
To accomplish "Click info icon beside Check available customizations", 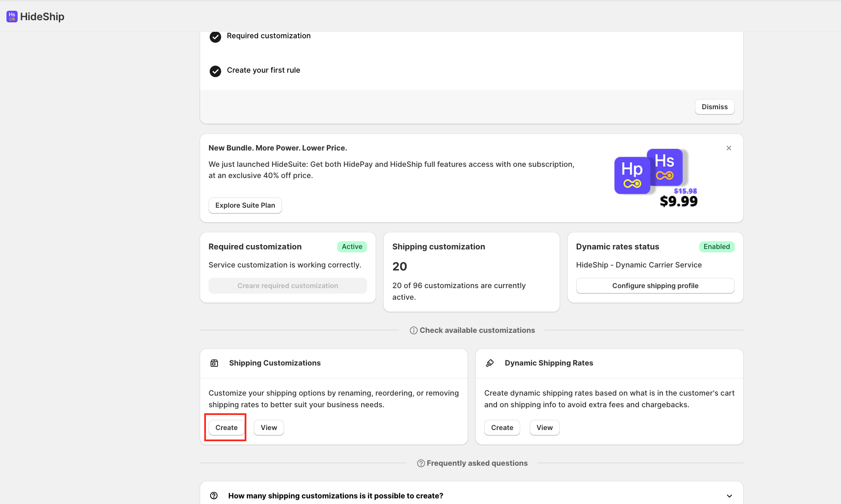I will [414, 330].
